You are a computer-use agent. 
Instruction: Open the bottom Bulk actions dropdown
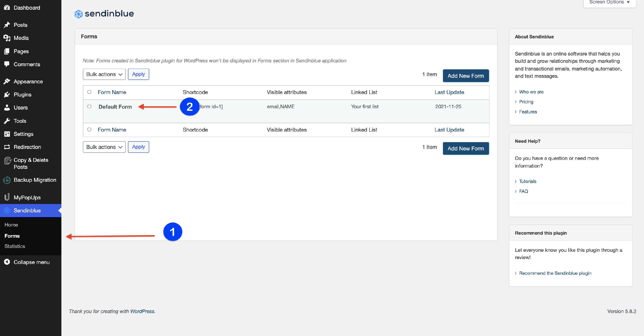tap(104, 147)
